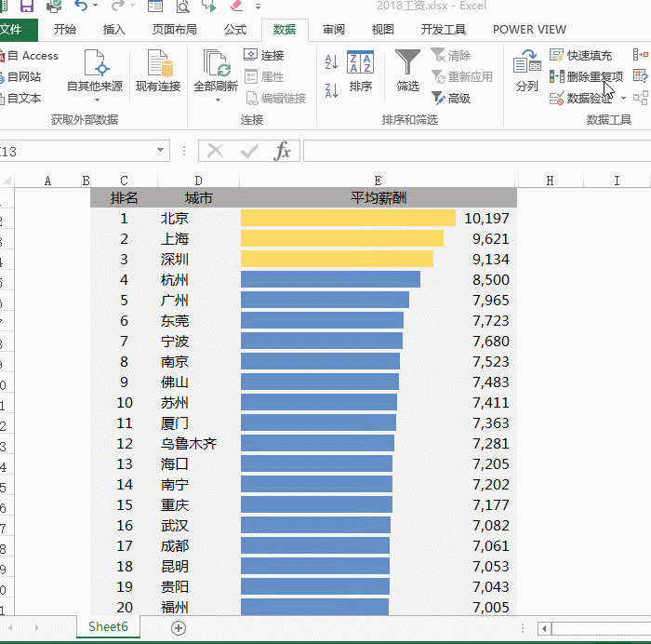Click the insert function fx icon
Screen dimensions: 651x644
click(x=283, y=151)
